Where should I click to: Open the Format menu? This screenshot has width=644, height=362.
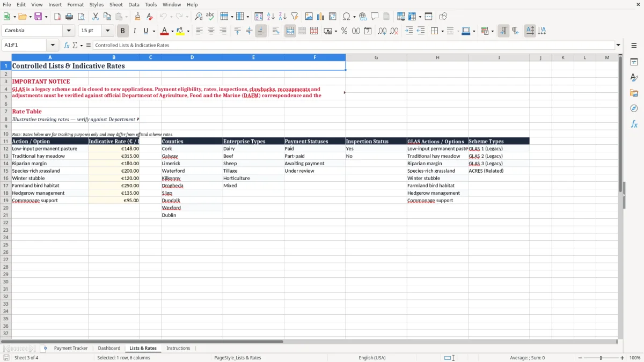pos(76,4)
